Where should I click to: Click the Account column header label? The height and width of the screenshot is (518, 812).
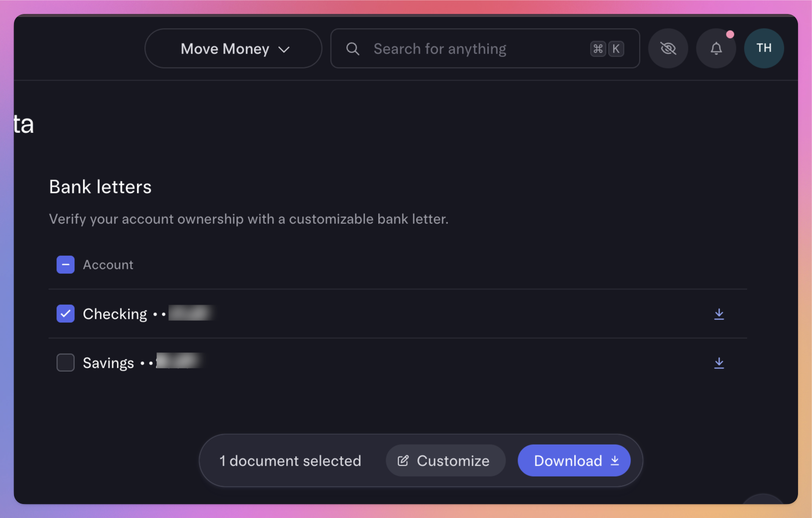point(108,265)
